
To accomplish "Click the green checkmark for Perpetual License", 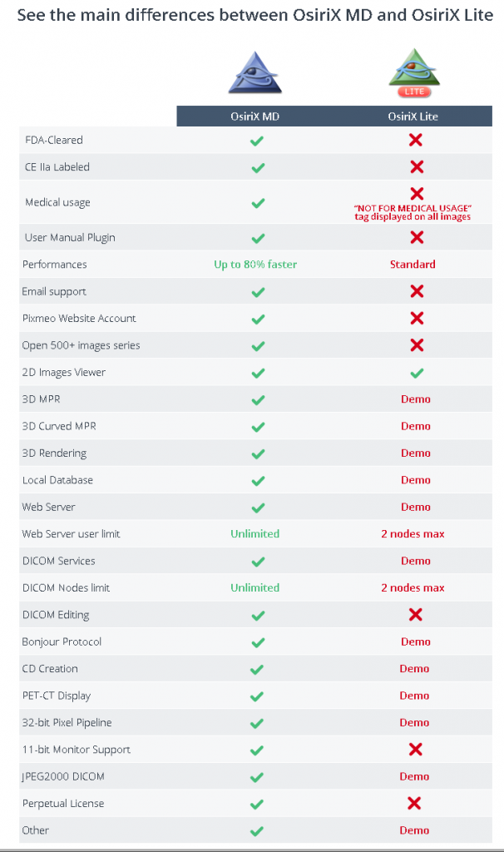I will (257, 804).
